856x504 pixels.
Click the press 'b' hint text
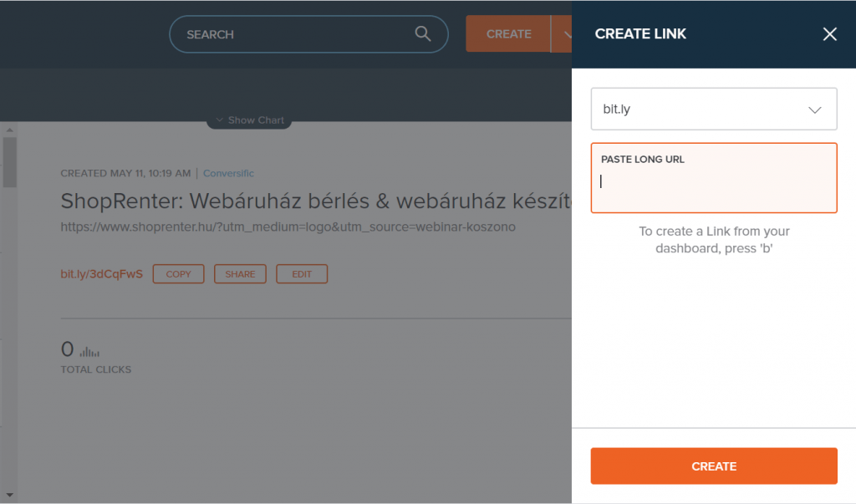[714, 240]
